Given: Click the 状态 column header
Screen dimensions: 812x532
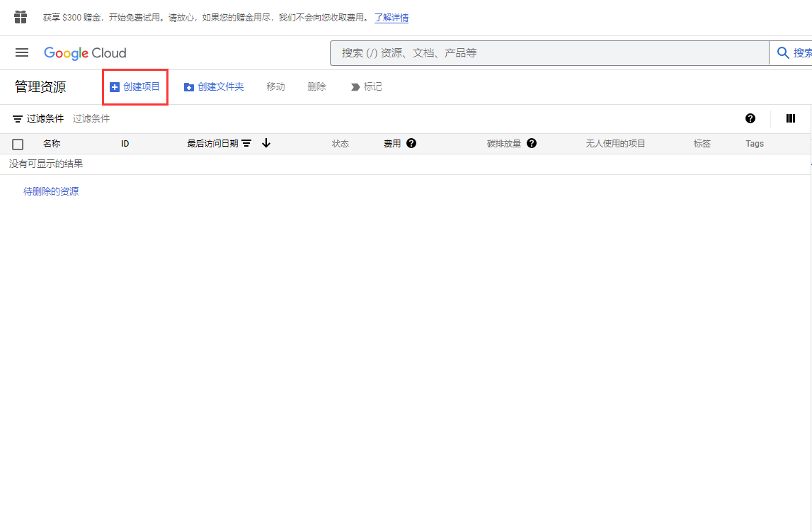Looking at the screenshot, I should click(341, 144).
